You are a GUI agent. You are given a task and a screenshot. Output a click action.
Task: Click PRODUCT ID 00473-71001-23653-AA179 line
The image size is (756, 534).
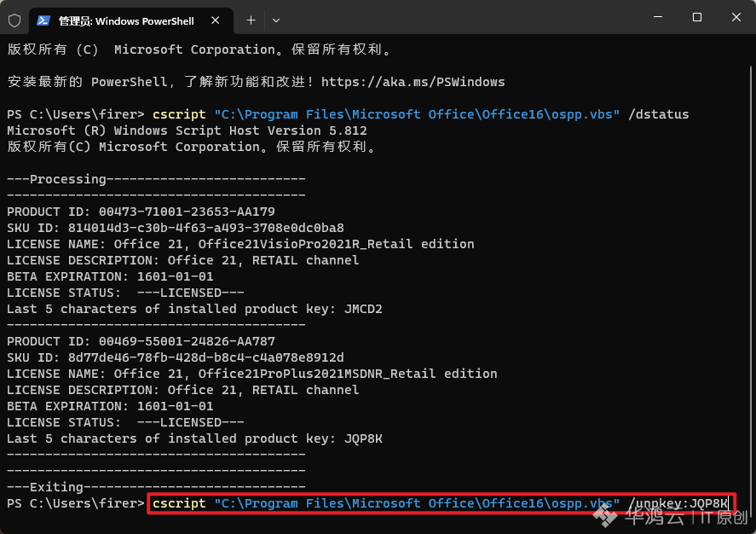tap(141, 212)
